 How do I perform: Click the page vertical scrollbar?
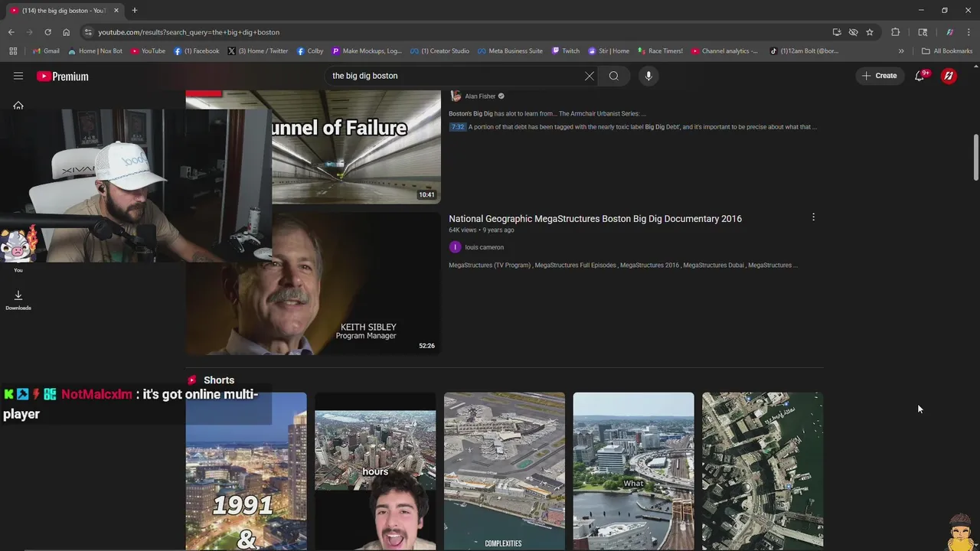pos(975,158)
